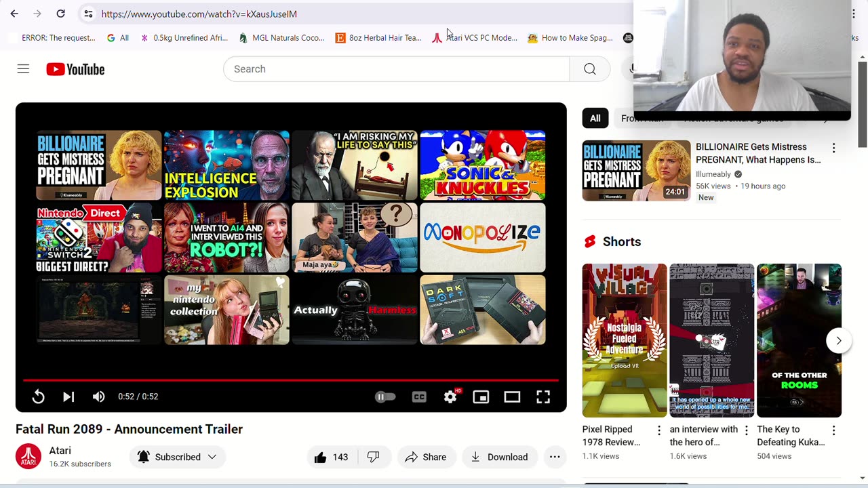Enable theater mode view
Viewport: 868px width, 488px height.
[x=512, y=397]
